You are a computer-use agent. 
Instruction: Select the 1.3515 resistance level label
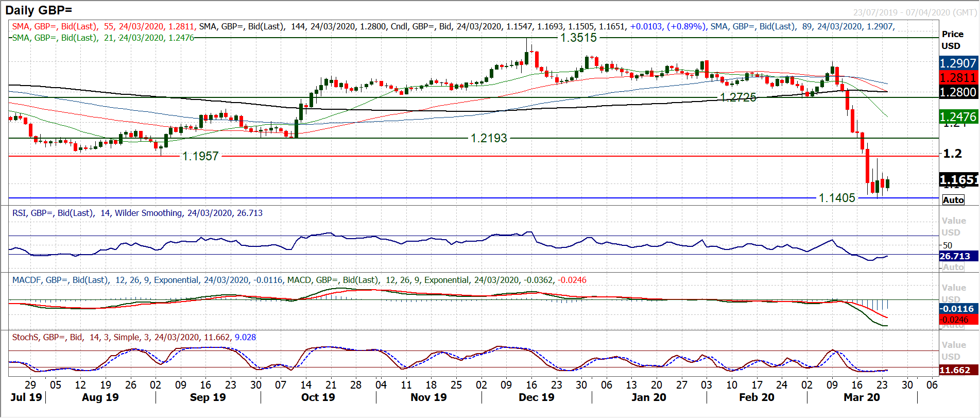[x=578, y=38]
